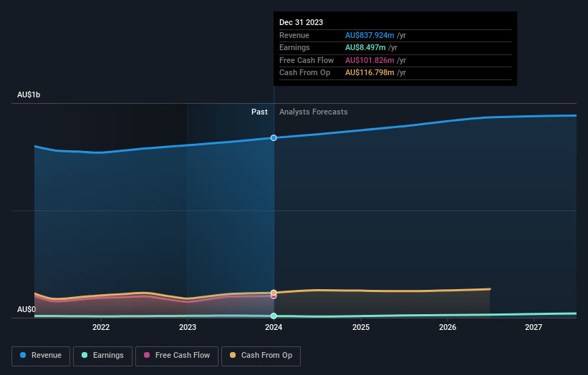Click the Revenue row label in tooltip
Screen dimensions: 588x375
294,35
